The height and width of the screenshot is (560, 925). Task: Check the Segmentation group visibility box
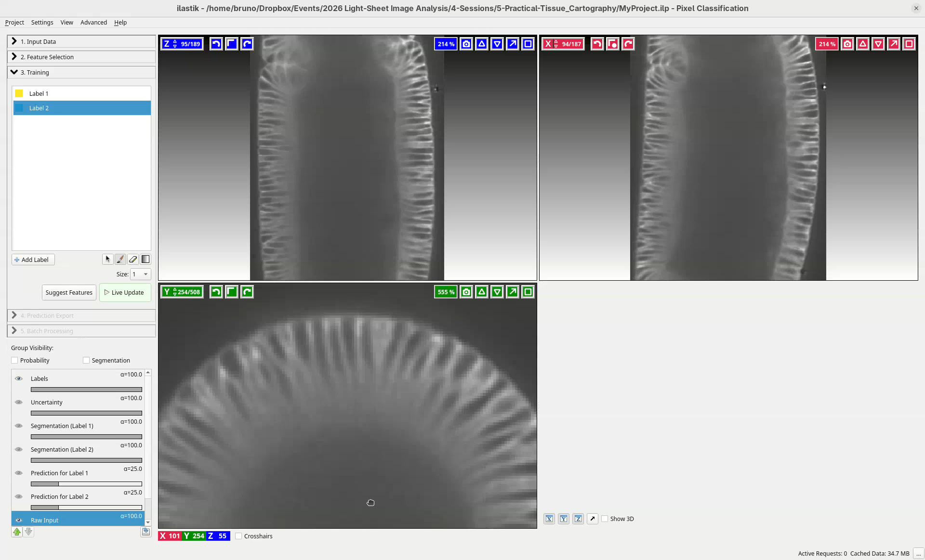[86, 360]
